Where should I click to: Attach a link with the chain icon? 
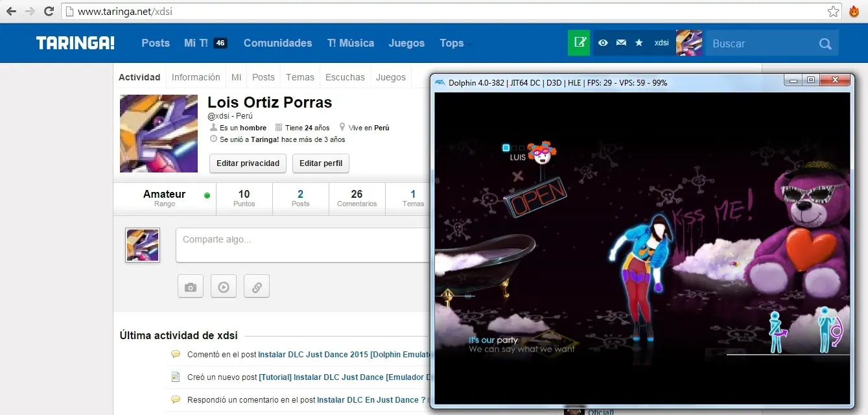click(257, 287)
